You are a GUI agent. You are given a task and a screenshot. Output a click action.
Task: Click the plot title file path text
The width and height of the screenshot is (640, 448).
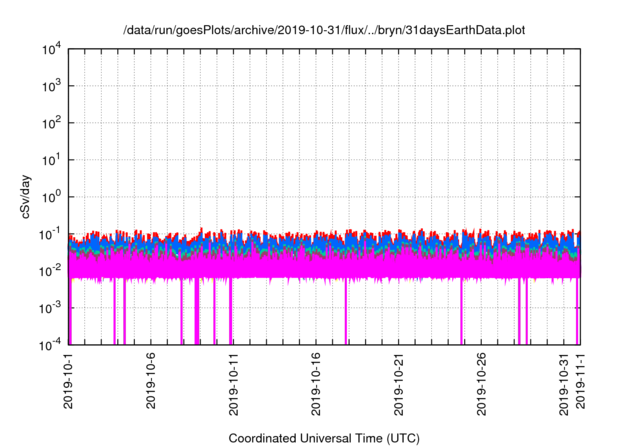[x=324, y=30]
